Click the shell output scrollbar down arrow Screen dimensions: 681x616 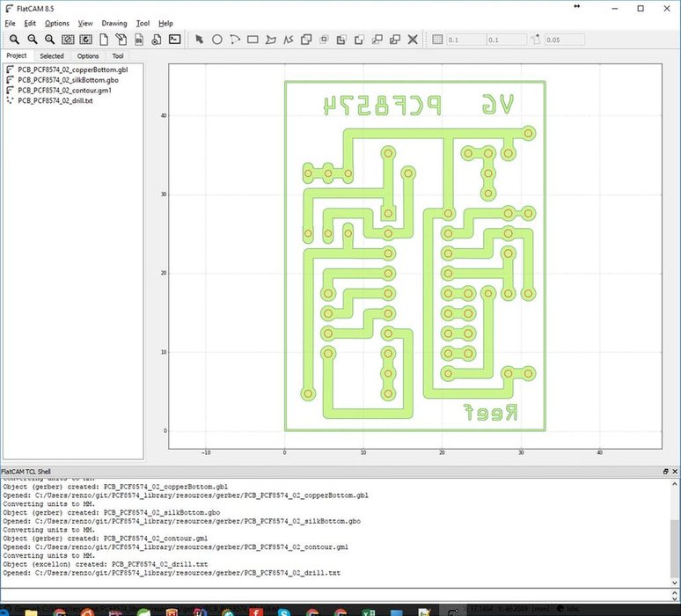click(675, 583)
